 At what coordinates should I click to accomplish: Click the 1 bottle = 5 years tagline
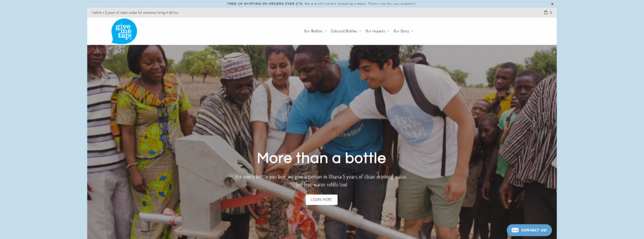[x=135, y=13]
